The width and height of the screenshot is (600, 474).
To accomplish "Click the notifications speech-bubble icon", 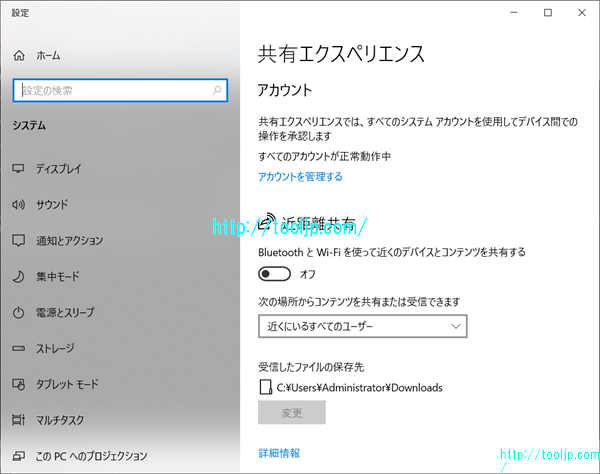I will pyautogui.click(x=18, y=240).
